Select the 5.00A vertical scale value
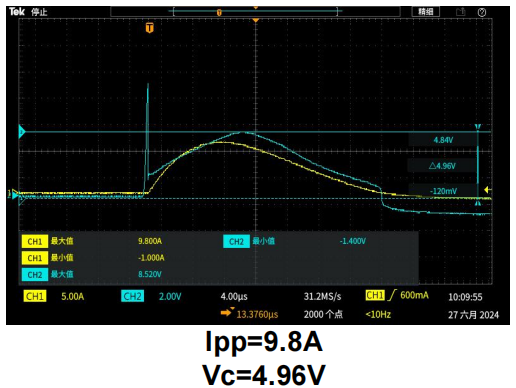This screenshot has width=516, height=388. click(72, 296)
